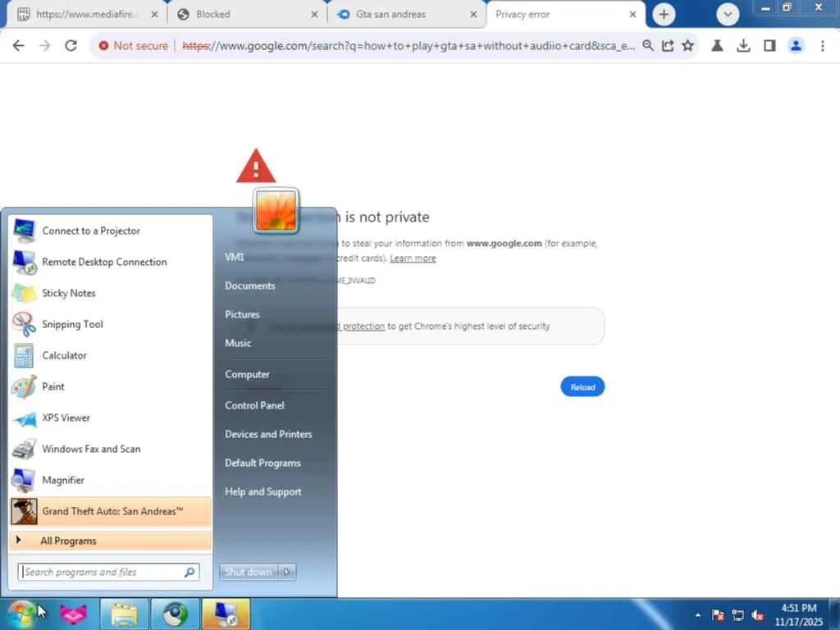The height and width of the screenshot is (630, 840).
Task: Close the Blocked tab
Action: pyautogui.click(x=314, y=15)
